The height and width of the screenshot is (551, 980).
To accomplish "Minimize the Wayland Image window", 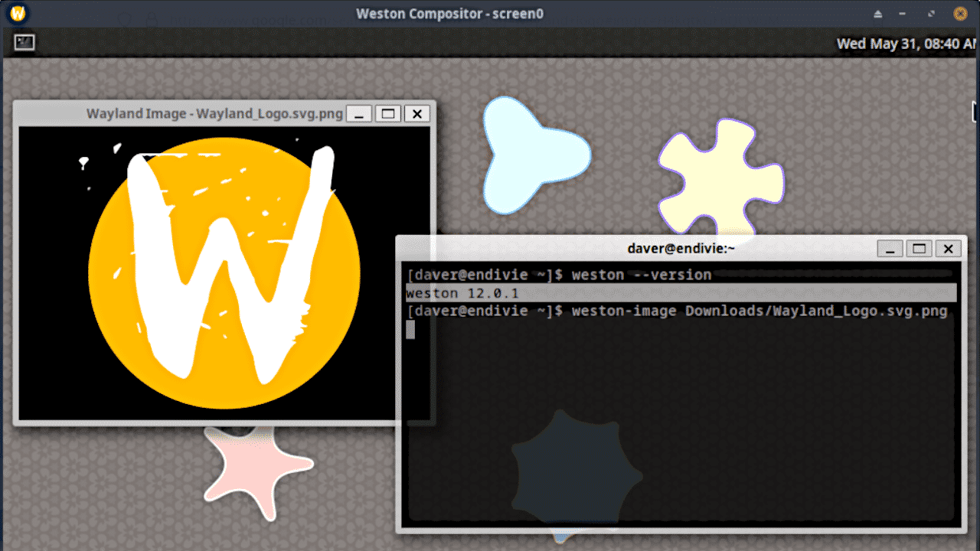I will 359,114.
